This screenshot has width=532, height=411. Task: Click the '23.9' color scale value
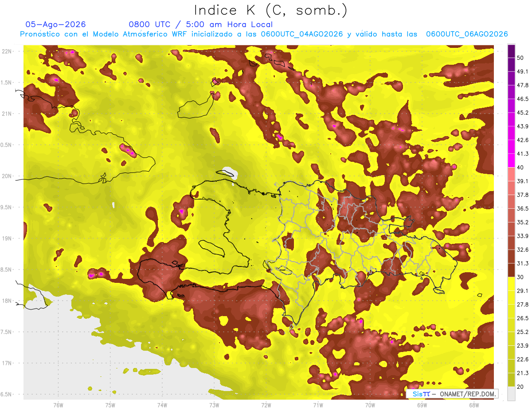click(522, 345)
